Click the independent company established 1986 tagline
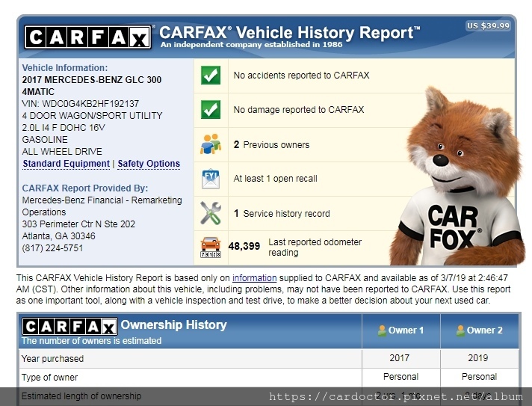532x406 pixels. pos(251,44)
